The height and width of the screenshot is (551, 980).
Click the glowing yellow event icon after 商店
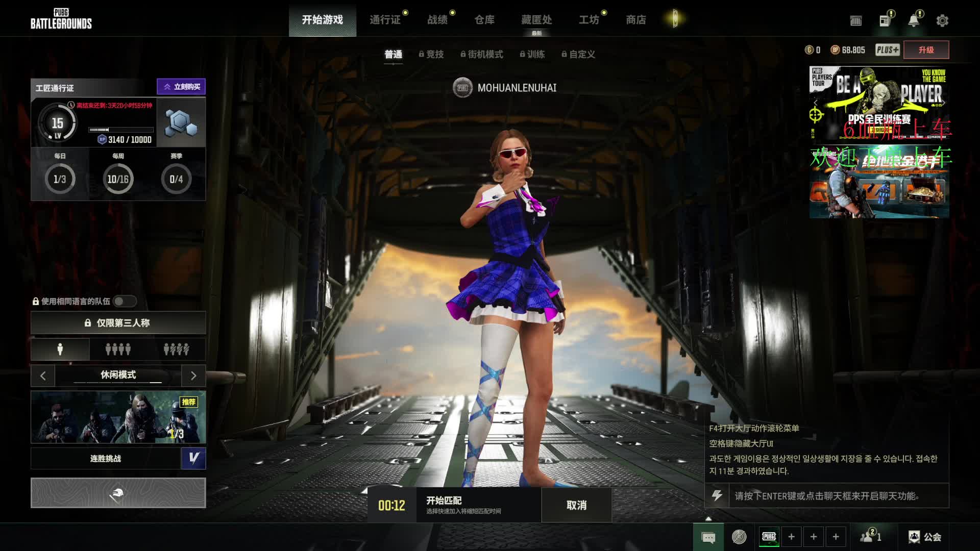[675, 19]
